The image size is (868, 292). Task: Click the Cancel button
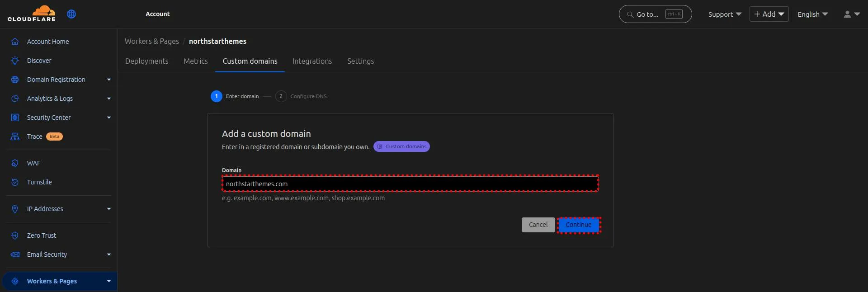[538, 225]
